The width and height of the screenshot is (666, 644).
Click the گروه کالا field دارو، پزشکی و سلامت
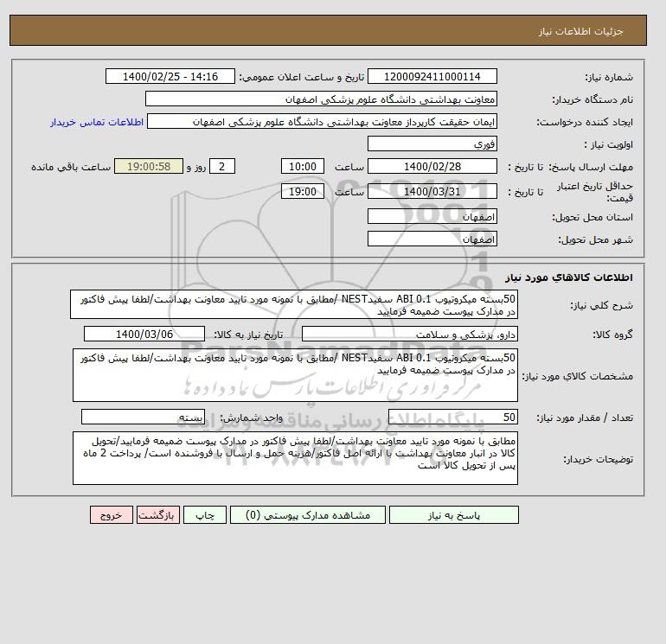[409, 334]
